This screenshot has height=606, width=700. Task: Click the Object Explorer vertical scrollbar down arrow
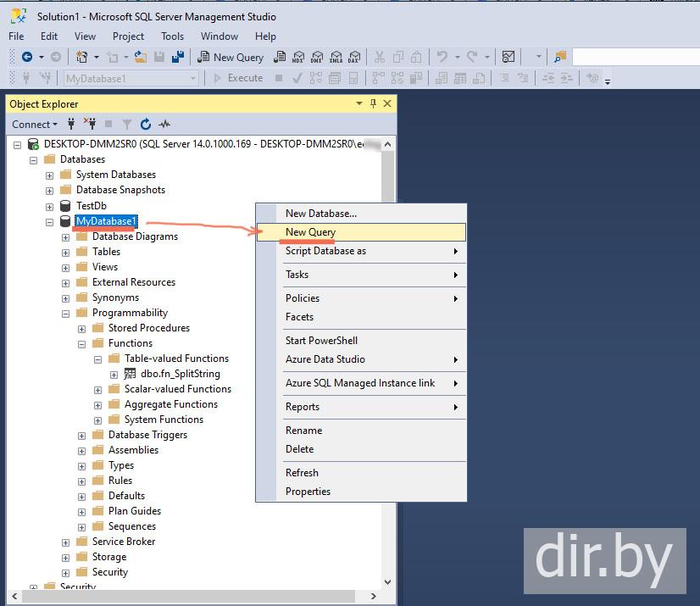click(388, 582)
